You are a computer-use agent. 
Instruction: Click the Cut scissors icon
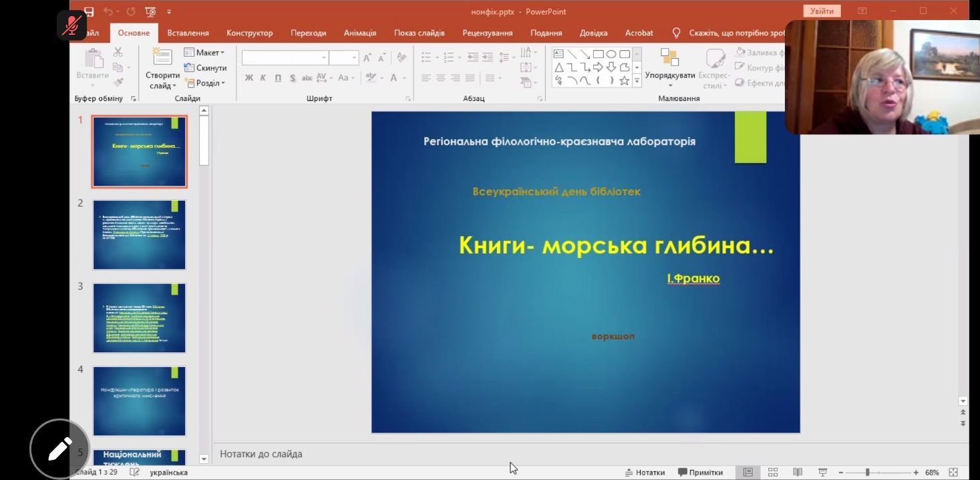[x=118, y=52]
